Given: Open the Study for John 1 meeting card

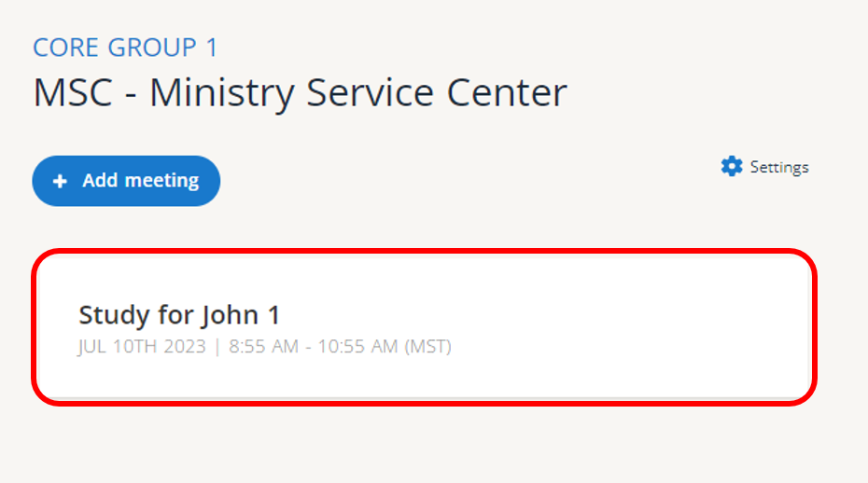Looking at the screenshot, I should [x=425, y=327].
